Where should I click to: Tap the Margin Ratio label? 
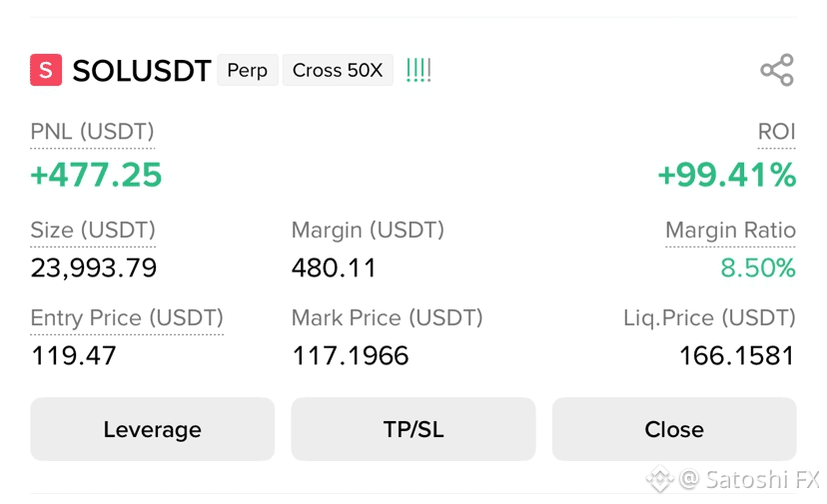coord(730,231)
